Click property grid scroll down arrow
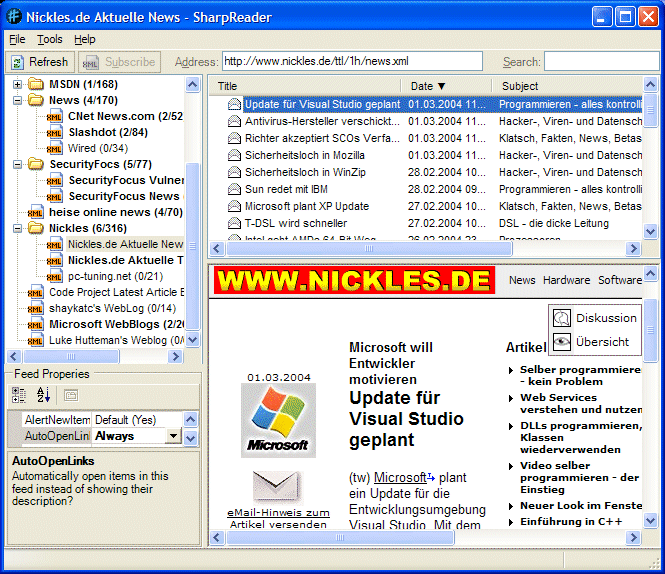The image size is (665, 574). (191, 438)
